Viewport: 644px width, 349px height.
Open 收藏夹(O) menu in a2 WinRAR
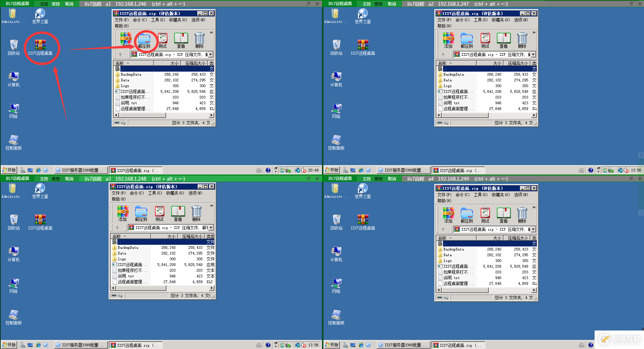click(x=501, y=20)
